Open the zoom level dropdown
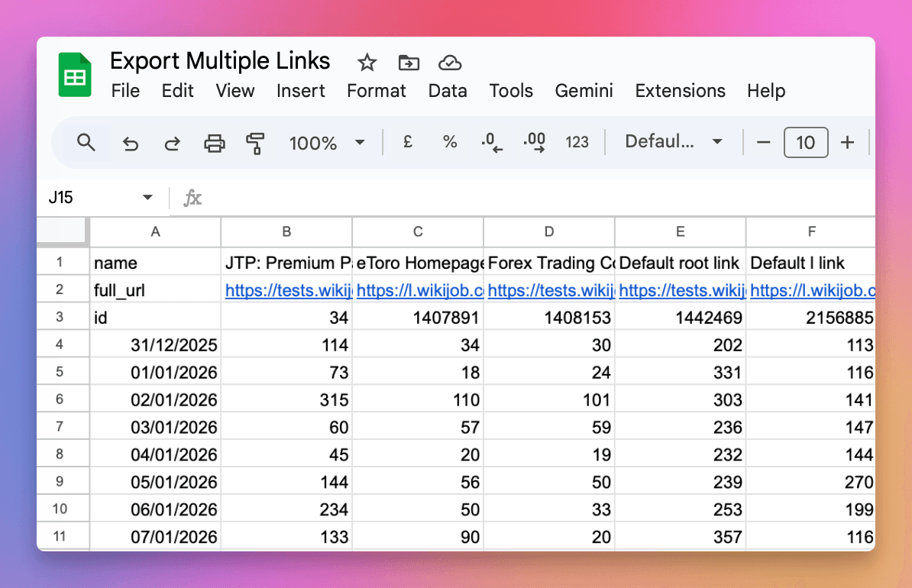Image resolution: width=912 pixels, height=588 pixels. coord(327,142)
